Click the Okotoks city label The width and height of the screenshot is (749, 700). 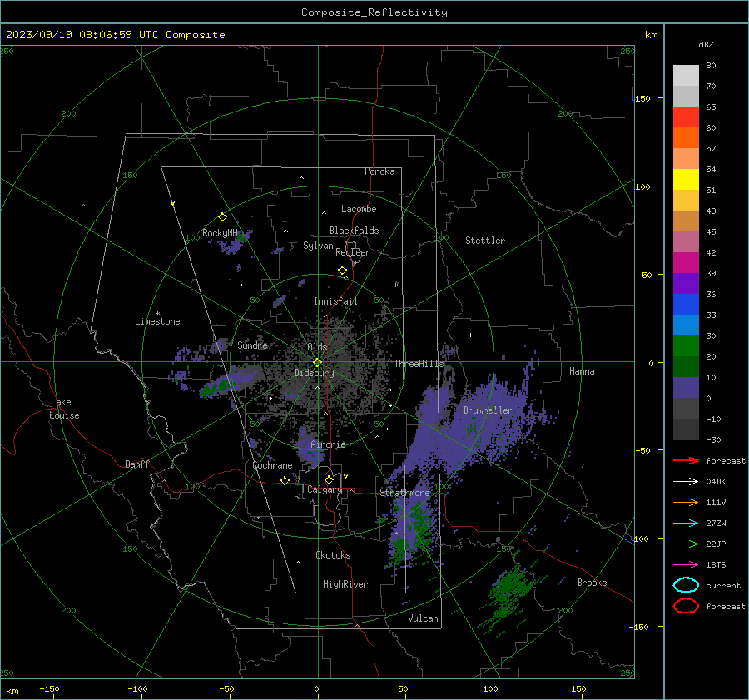(x=333, y=555)
